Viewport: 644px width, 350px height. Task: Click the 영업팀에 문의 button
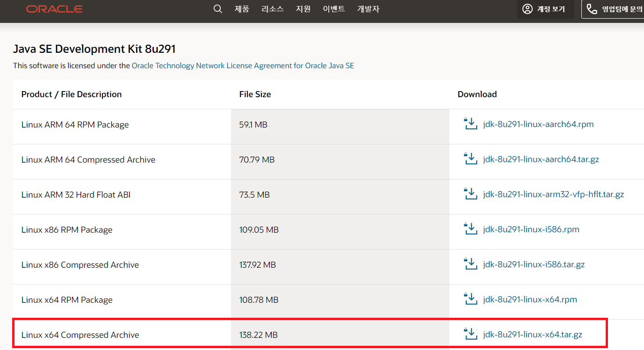pos(613,9)
